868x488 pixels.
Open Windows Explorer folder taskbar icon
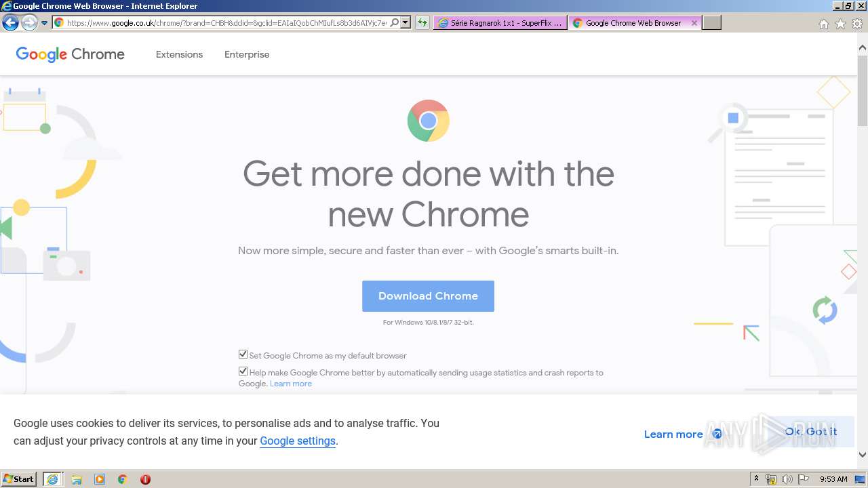(x=77, y=479)
